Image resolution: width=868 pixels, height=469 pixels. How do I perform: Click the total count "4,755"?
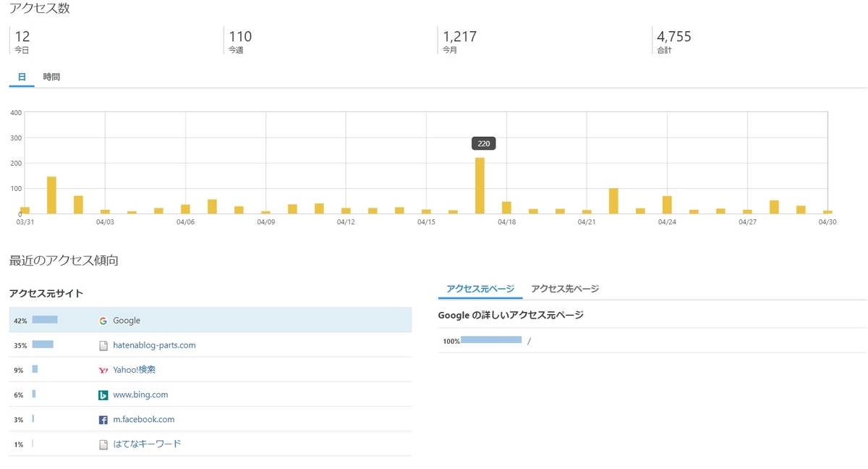pos(674,36)
